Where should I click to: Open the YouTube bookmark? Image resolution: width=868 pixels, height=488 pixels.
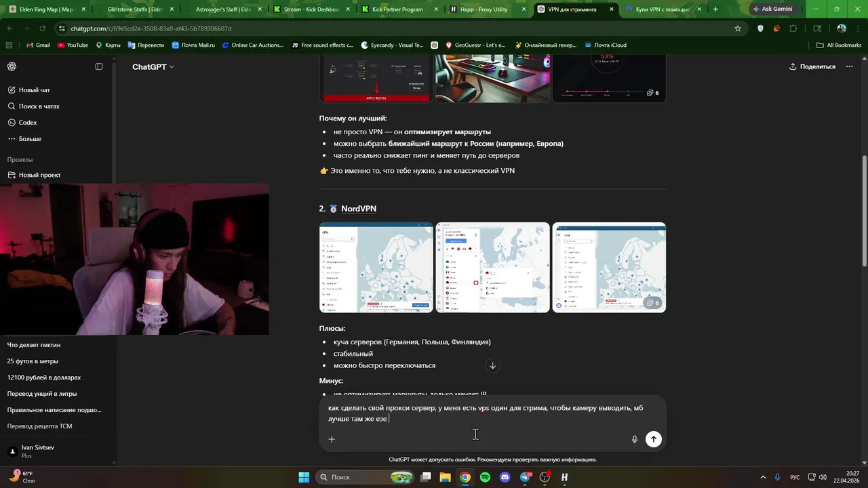(73, 45)
